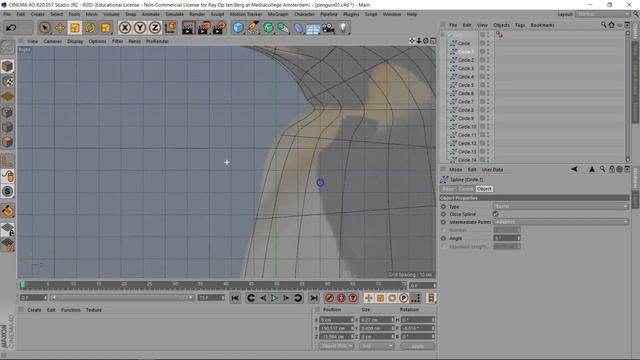The image size is (640, 360).
Task: Enable Points mode in left palette
Action: (7, 112)
